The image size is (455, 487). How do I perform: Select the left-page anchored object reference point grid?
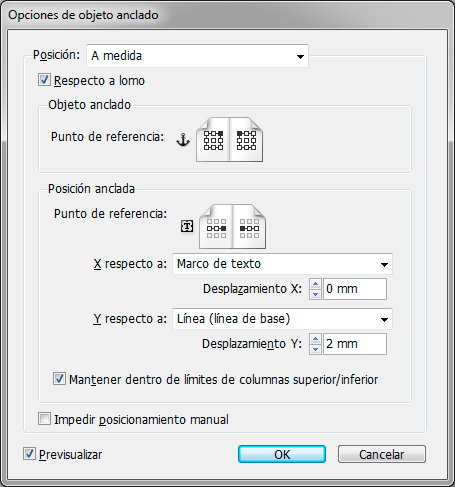click(213, 140)
